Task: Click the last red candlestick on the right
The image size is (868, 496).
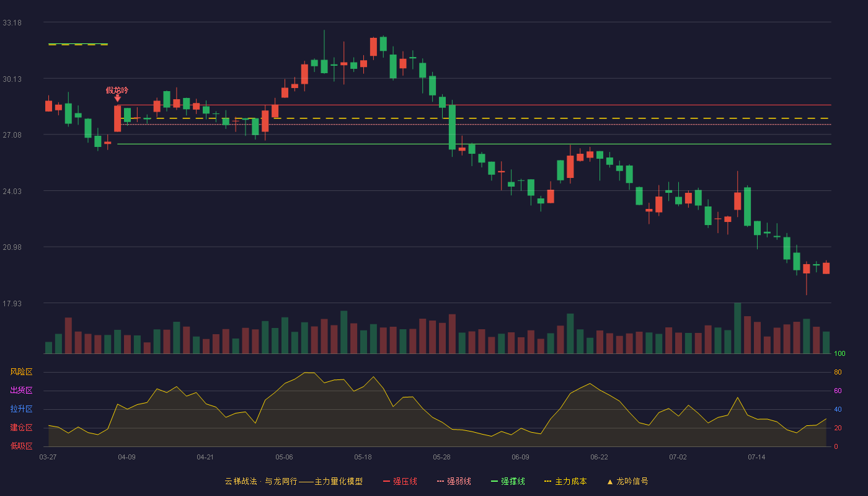Action: coord(826,268)
